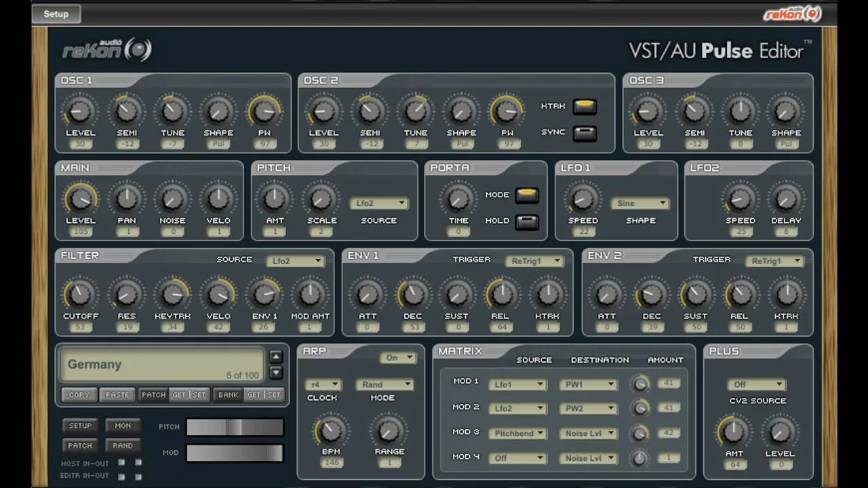The image size is (868, 488).
Task: Toggle OSC 2 Sync switch
Action: [x=585, y=133]
